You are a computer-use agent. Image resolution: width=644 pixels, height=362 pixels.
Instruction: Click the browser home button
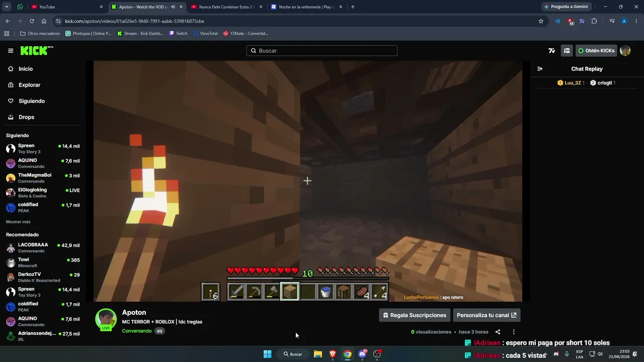click(44, 21)
